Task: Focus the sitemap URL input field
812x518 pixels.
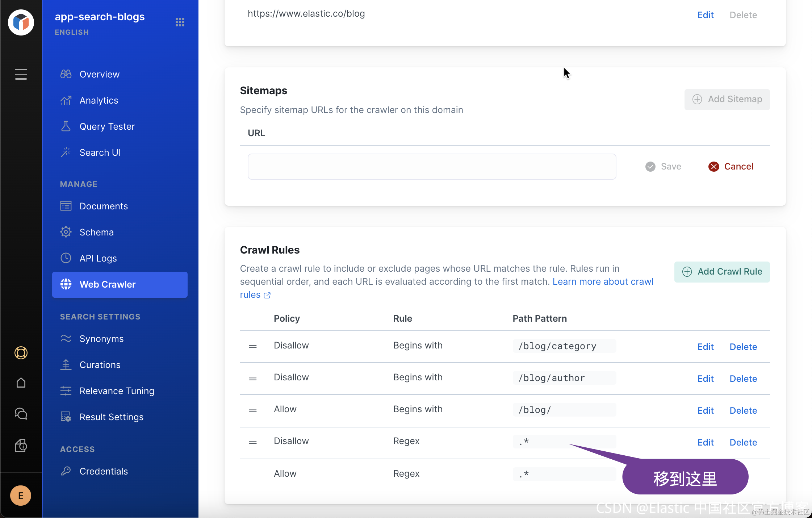Action: click(x=432, y=167)
